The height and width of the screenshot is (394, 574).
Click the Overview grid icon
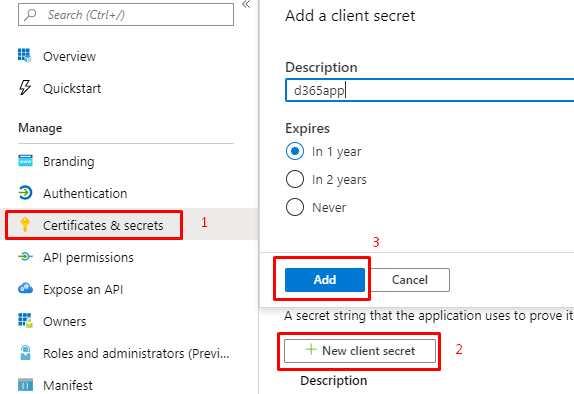25,56
